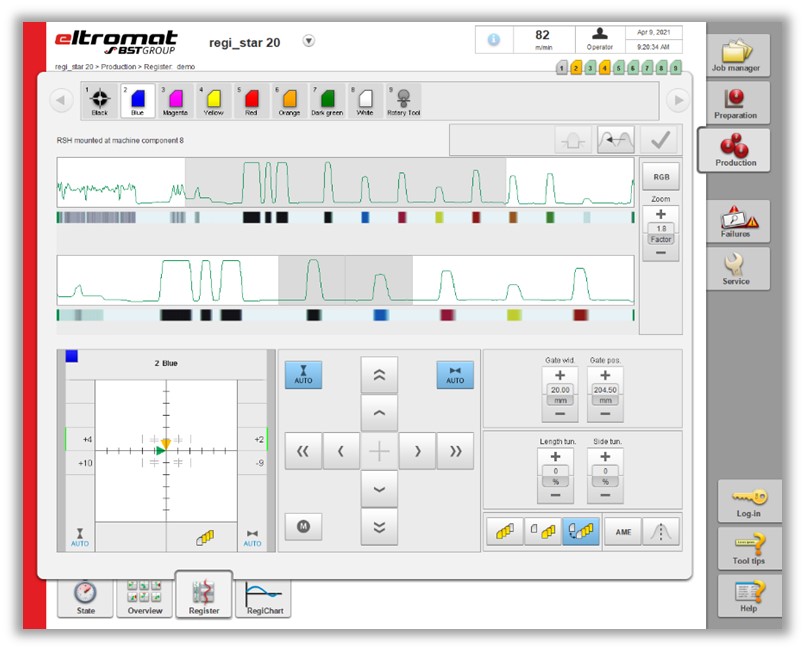Show Tool tips
The width and height of the screenshot is (805, 651).
click(x=749, y=548)
